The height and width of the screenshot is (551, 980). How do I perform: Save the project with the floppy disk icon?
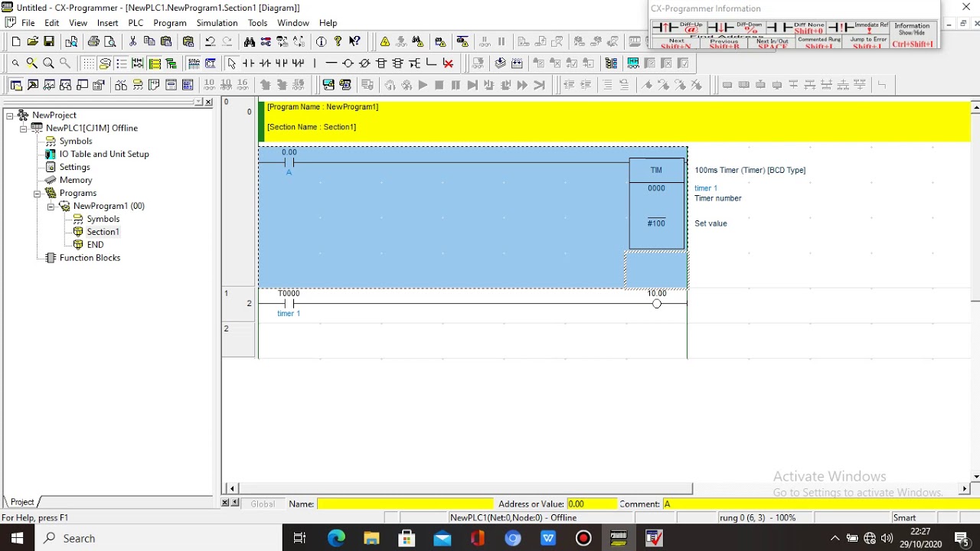coord(49,41)
